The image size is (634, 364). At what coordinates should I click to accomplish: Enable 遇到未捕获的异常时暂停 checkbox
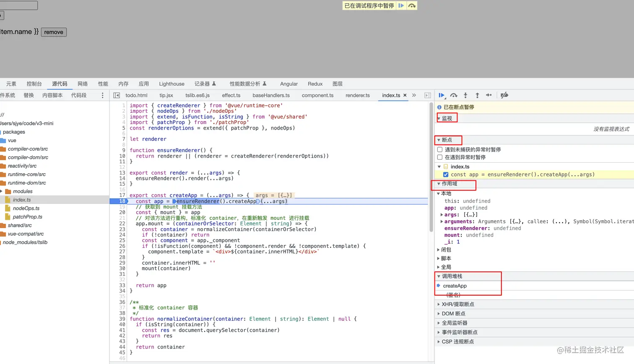[440, 149]
